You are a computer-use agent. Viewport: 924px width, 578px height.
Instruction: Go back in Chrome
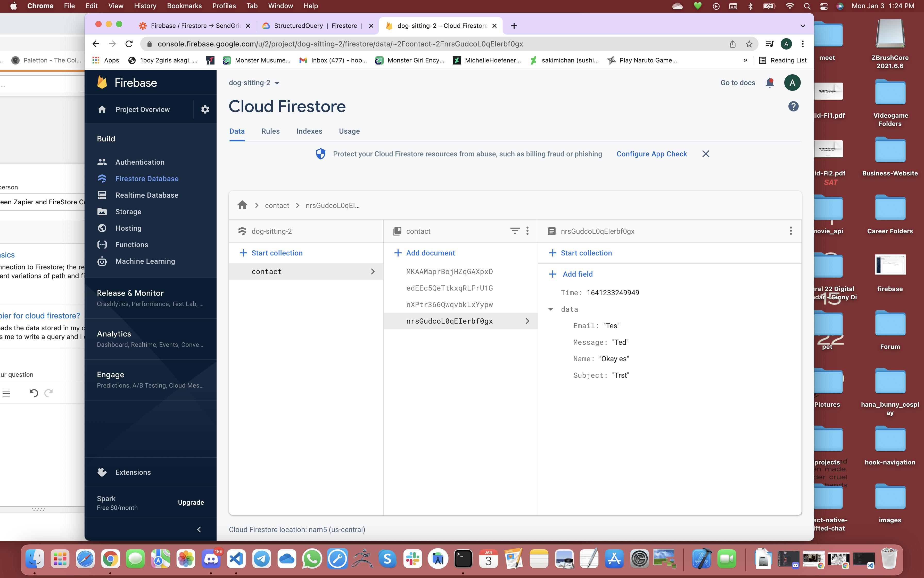point(96,44)
